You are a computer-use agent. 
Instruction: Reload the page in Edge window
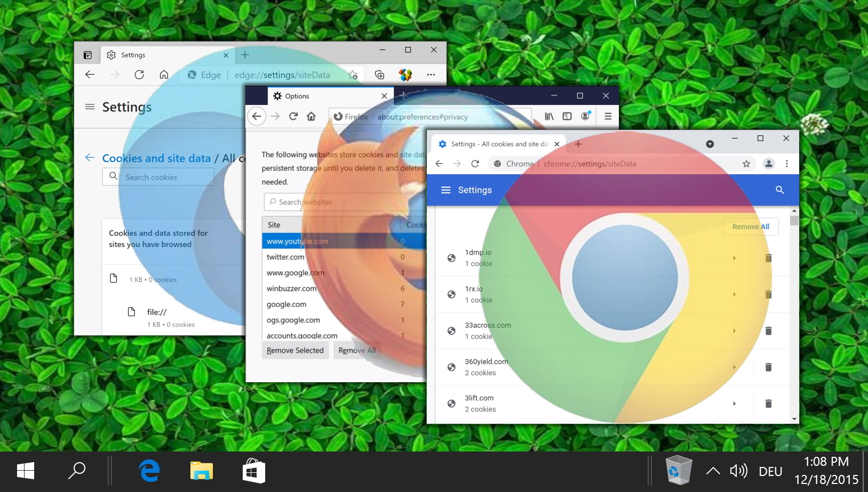coord(139,75)
